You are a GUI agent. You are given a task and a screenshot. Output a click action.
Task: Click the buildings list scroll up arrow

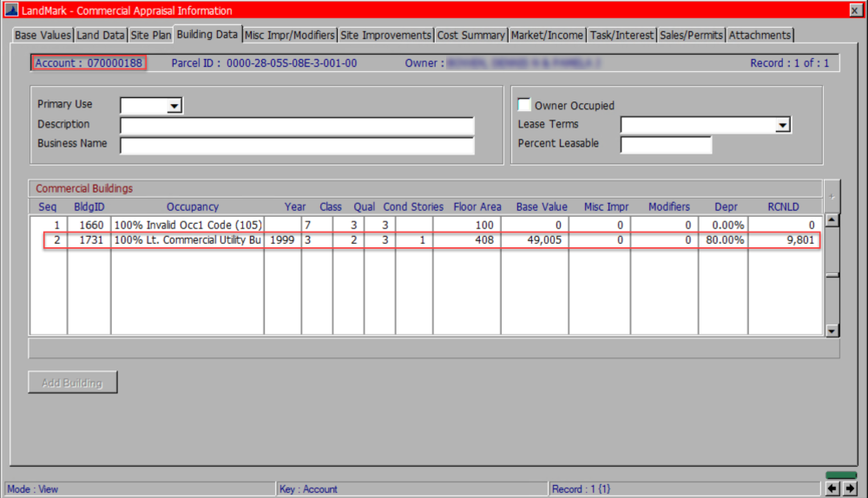(832, 220)
